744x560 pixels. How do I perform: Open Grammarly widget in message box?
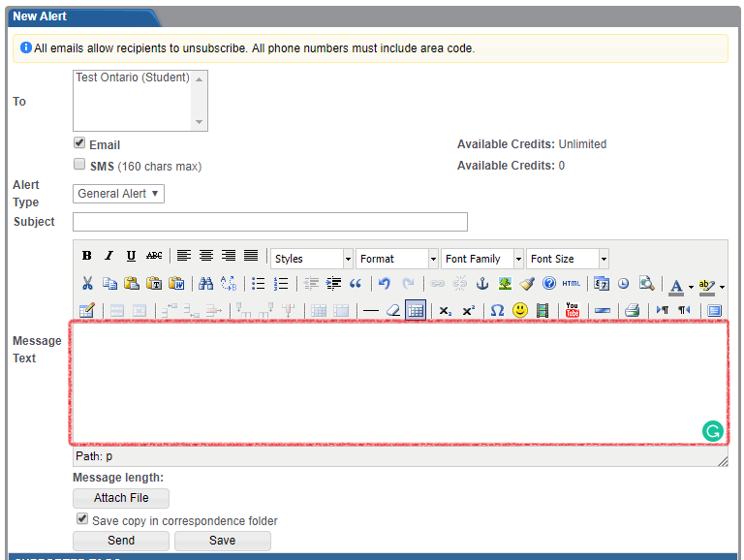[712, 431]
